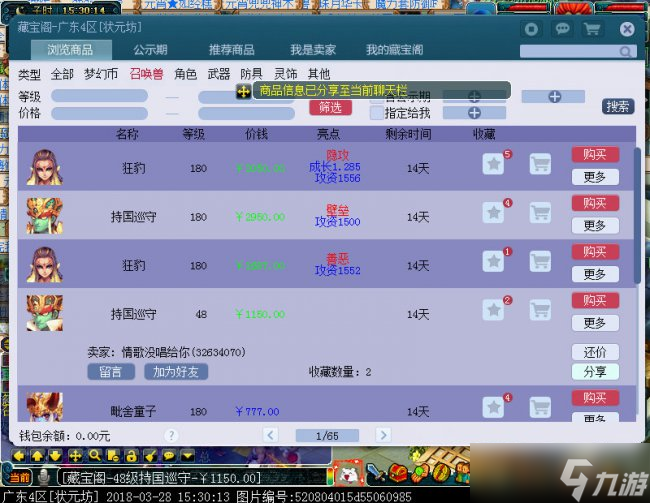Click the move icon beside the yellow notification

[x=243, y=91]
